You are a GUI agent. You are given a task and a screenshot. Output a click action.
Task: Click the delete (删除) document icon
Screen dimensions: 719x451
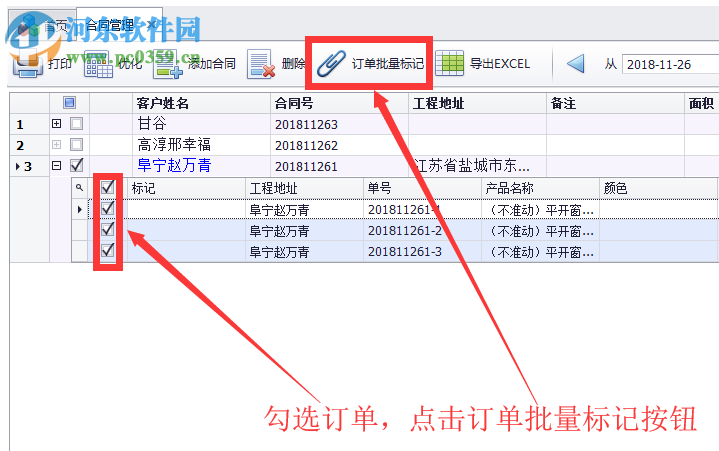point(261,64)
